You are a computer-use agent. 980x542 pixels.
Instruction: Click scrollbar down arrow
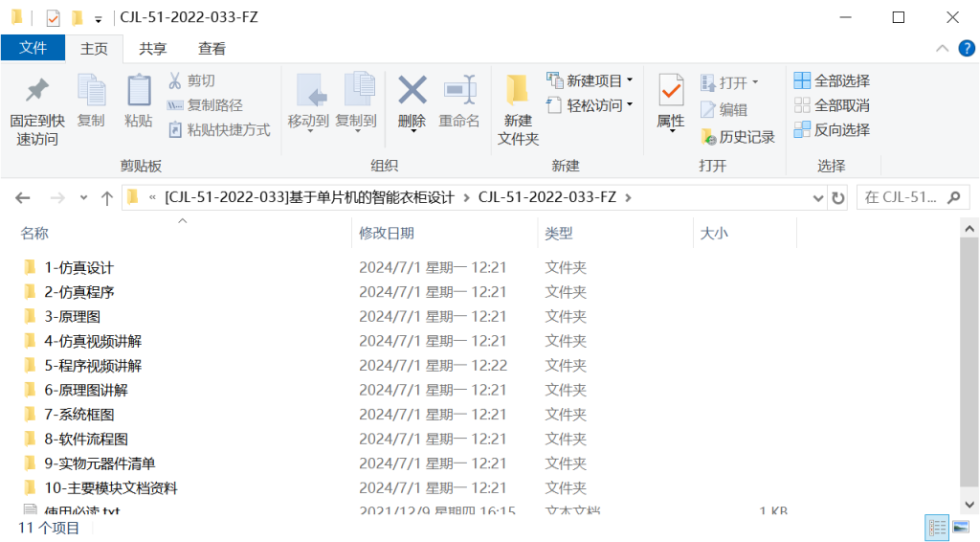[969, 505]
